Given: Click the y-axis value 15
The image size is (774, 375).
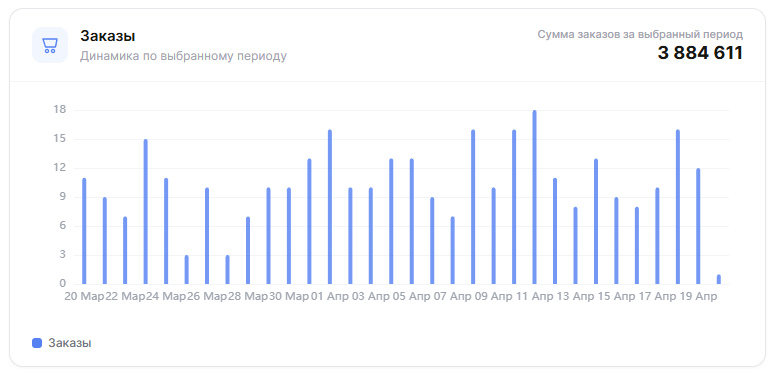Looking at the screenshot, I should [60, 139].
